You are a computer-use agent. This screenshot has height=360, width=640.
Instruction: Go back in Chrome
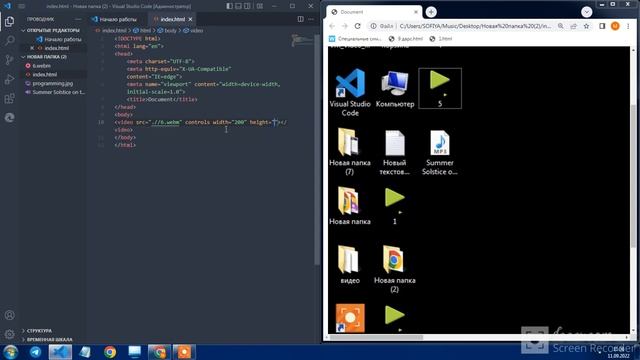[x=332, y=26]
